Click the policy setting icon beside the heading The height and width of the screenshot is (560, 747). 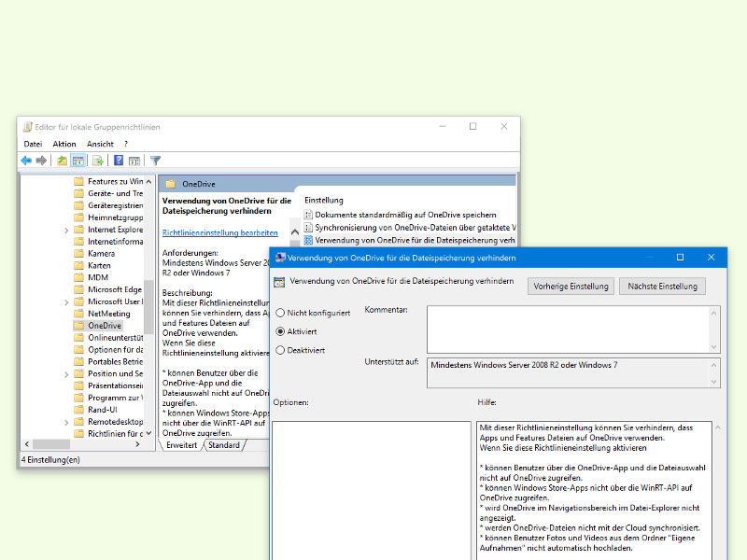pyautogui.click(x=279, y=282)
